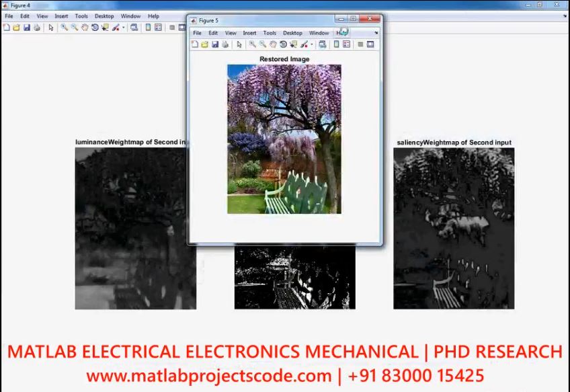Click New Figure icon in Figure 5 toolbar
570x392 pixels.
click(195, 44)
